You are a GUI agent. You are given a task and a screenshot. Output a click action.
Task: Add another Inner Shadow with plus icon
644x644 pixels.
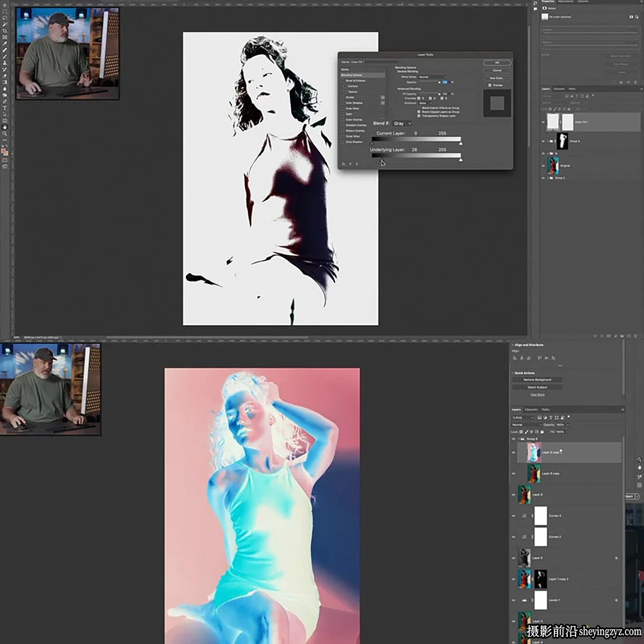[383, 103]
